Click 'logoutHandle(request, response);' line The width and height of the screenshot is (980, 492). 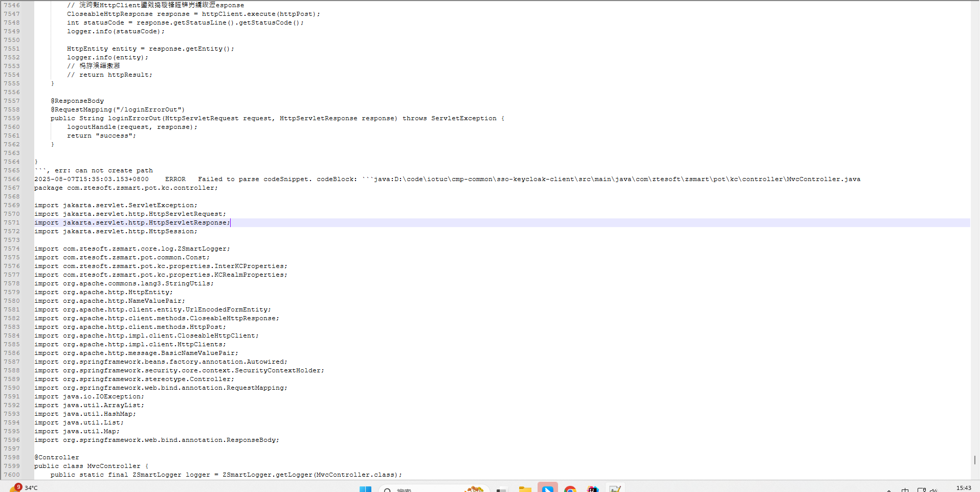132,127
